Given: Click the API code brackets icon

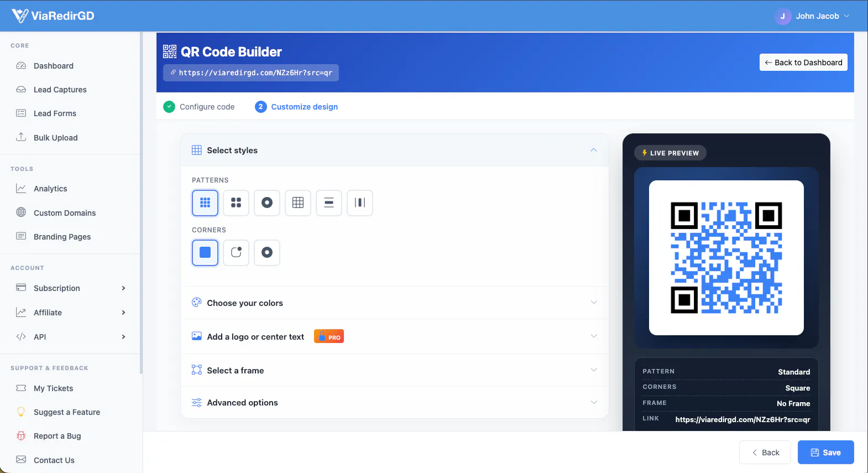Looking at the screenshot, I should 21,336.
